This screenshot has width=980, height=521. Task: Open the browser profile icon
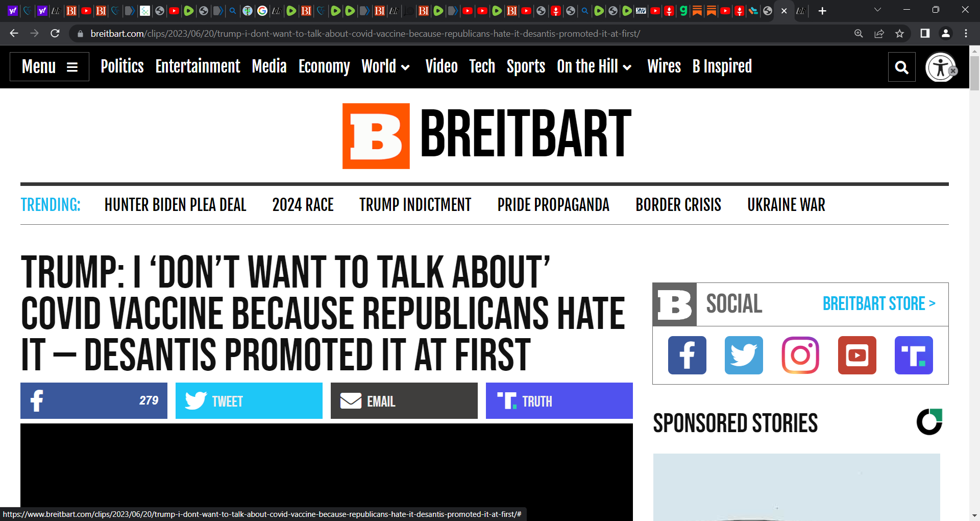(x=945, y=33)
